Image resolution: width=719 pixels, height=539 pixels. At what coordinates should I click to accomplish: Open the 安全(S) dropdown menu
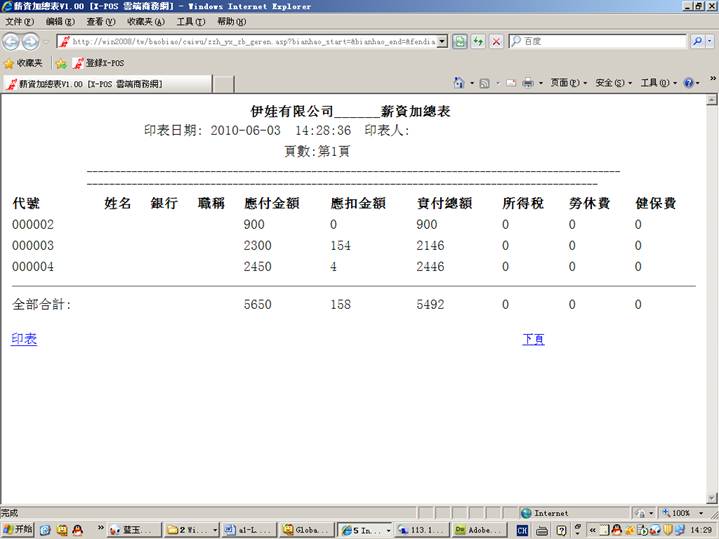click(x=612, y=83)
